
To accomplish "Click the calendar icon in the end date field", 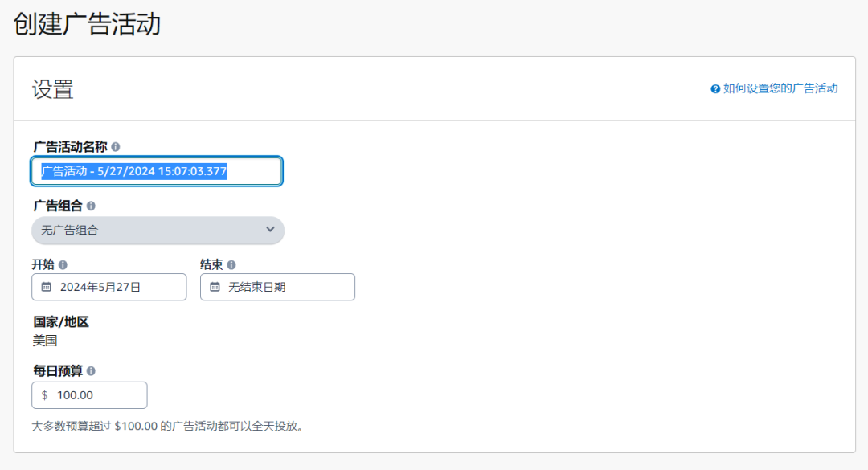I will pyautogui.click(x=214, y=287).
